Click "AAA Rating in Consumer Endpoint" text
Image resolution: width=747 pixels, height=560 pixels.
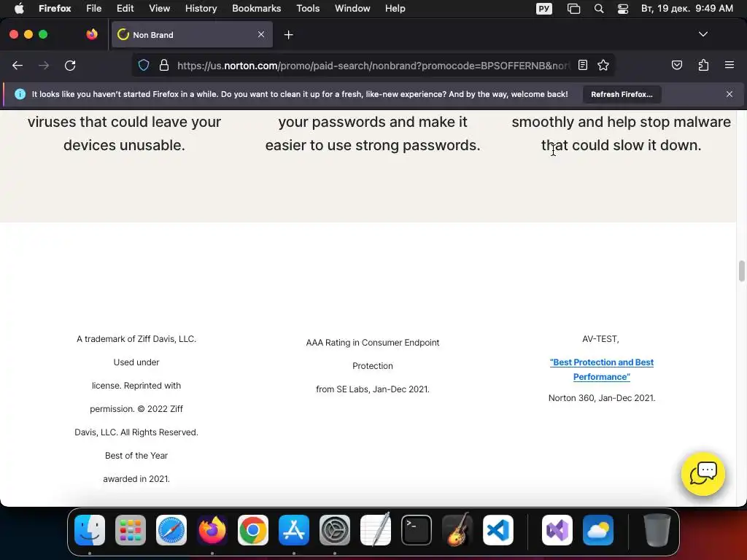pos(373,343)
